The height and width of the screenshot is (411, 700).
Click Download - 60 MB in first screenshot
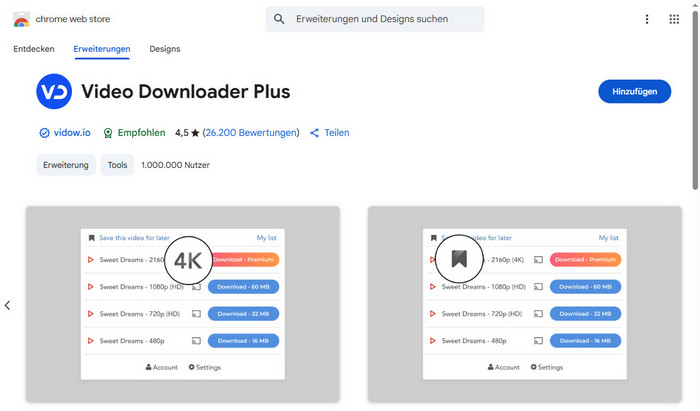coord(243,287)
